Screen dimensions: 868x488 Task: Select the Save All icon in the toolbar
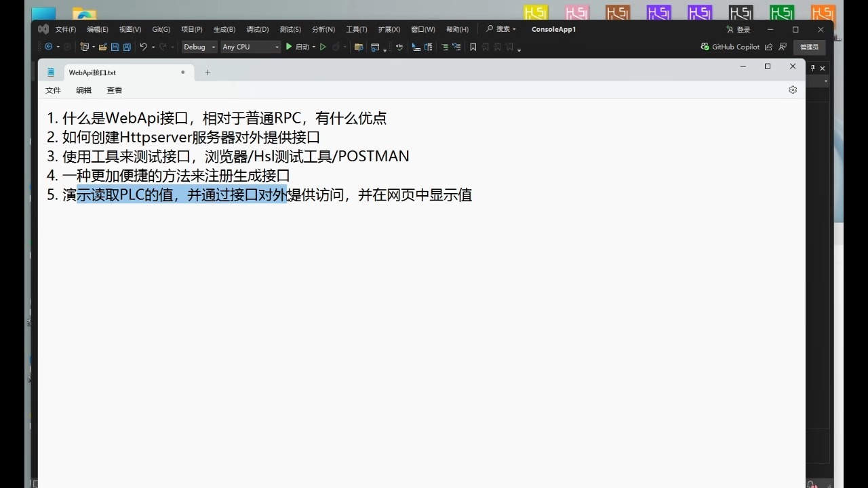coord(127,47)
